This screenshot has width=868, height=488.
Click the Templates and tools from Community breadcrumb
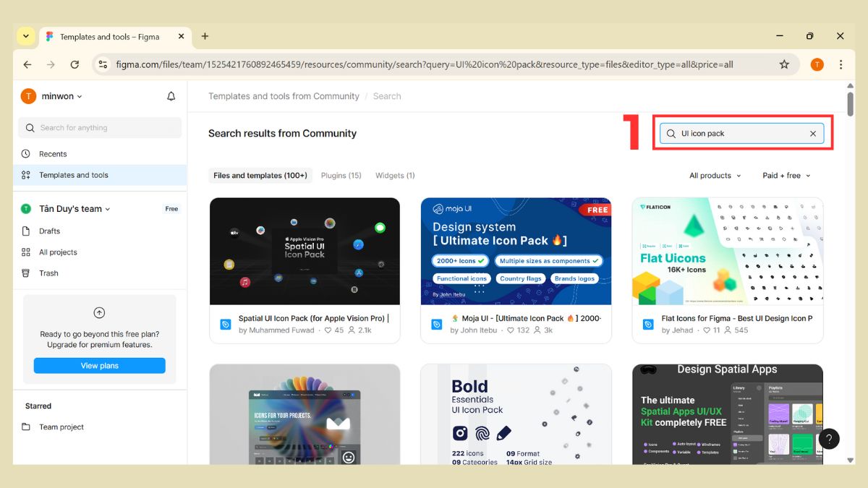(284, 96)
